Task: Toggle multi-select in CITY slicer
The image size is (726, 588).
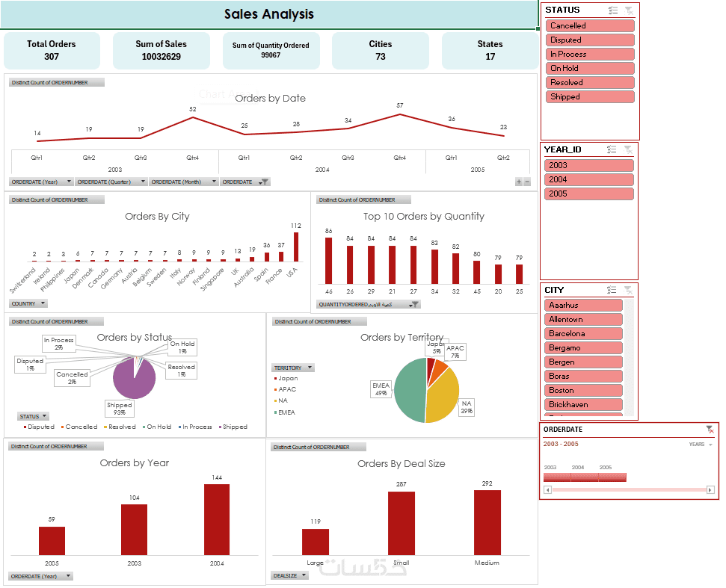Action: click(x=612, y=290)
